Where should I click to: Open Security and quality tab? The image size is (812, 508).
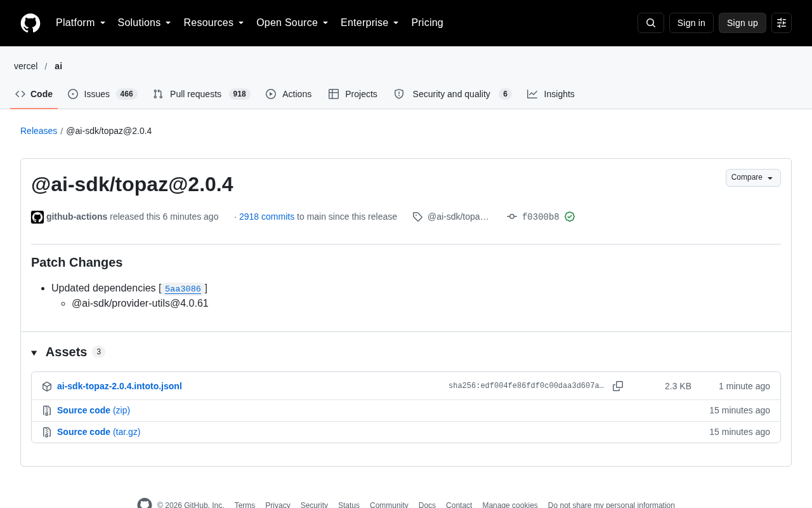coord(452,94)
